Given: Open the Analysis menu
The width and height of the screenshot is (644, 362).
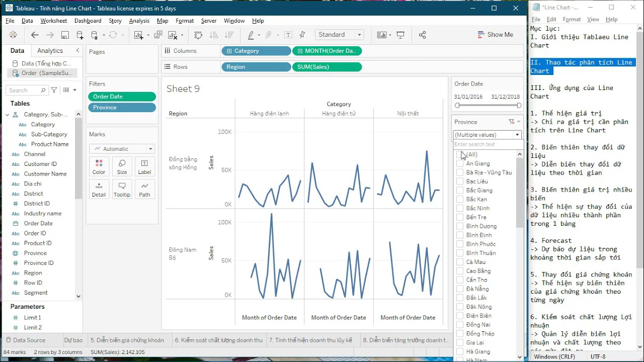Looking at the screenshot, I should (x=139, y=21).
